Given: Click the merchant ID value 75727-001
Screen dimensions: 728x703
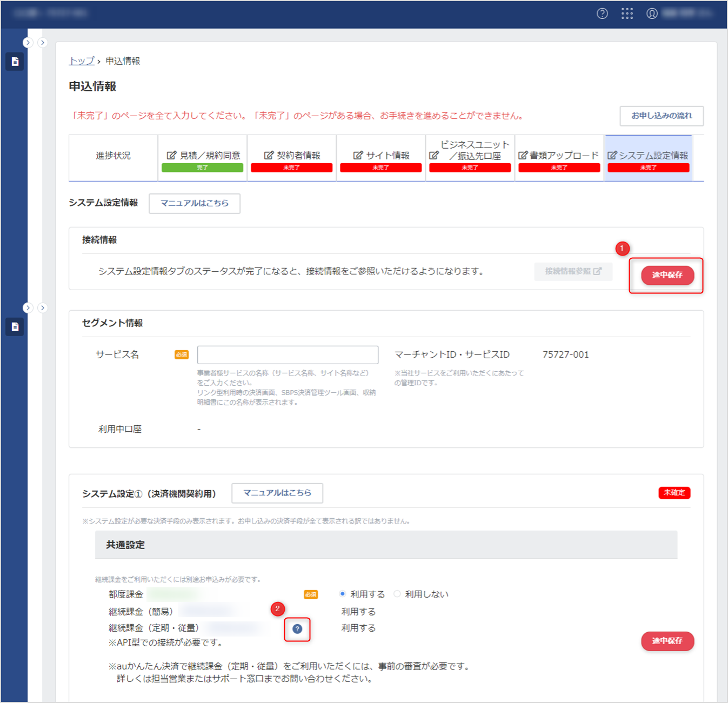Looking at the screenshot, I should point(566,354).
